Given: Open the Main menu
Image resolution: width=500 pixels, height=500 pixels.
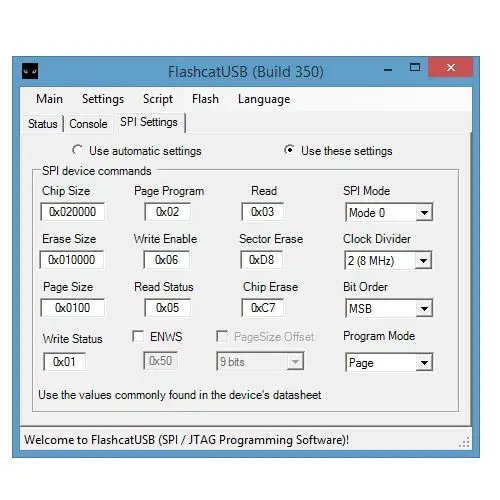Looking at the screenshot, I should tap(49, 99).
